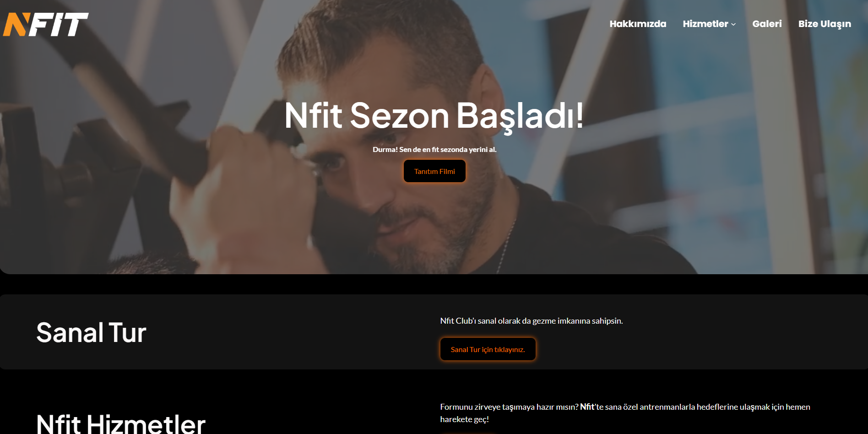Click the harekete geç! text
Viewport: 868px width, 434px height.
pyautogui.click(x=465, y=419)
